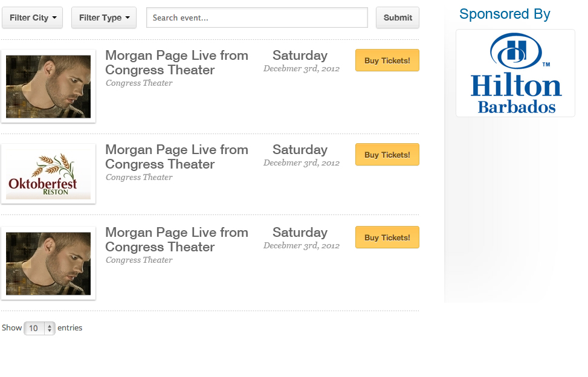Click the Sponsored By heading

pyautogui.click(x=505, y=14)
